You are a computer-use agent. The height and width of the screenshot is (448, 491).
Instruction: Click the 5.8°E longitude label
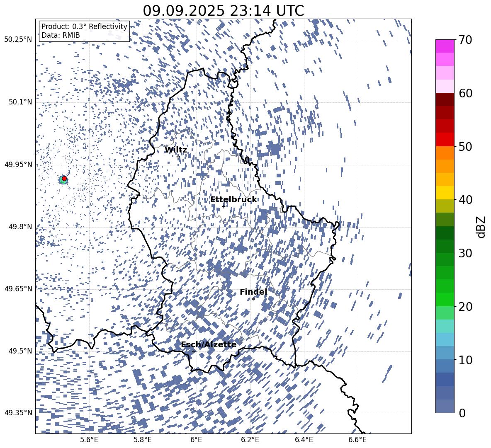tap(143, 440)
